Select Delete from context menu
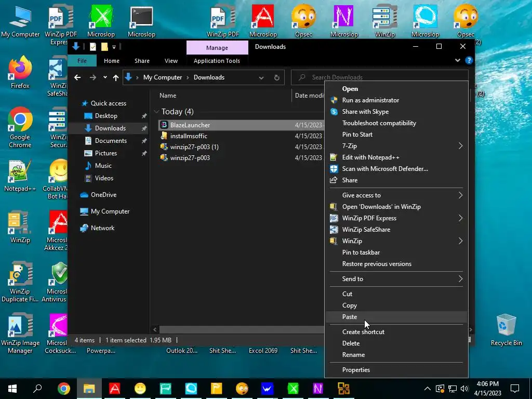 pos(396,343)
